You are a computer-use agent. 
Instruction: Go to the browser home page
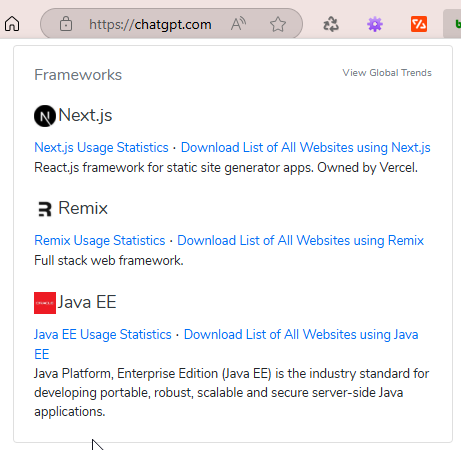pyautogui.click(x=12, y=24)
